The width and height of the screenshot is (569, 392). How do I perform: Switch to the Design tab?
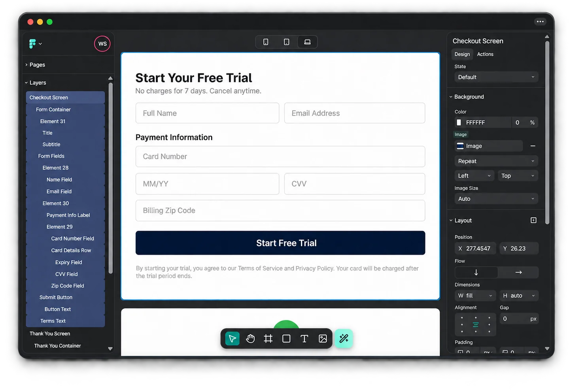click(462, 54)
